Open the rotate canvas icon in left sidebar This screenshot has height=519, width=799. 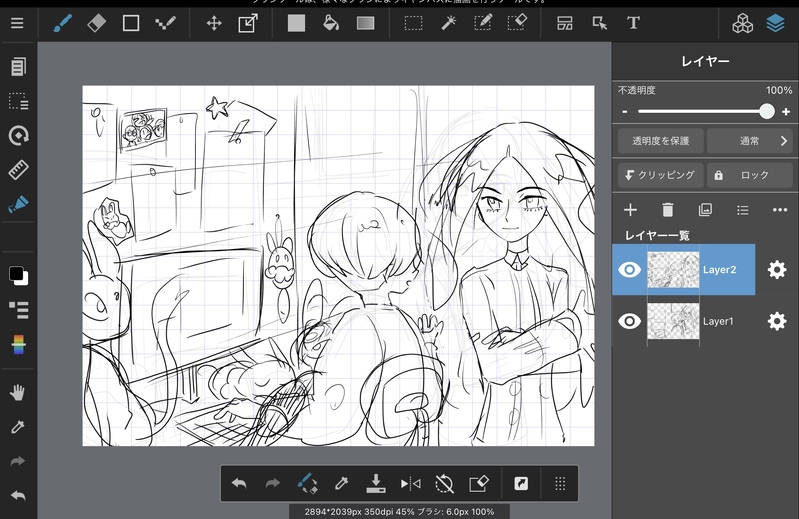tap(18, 135)
